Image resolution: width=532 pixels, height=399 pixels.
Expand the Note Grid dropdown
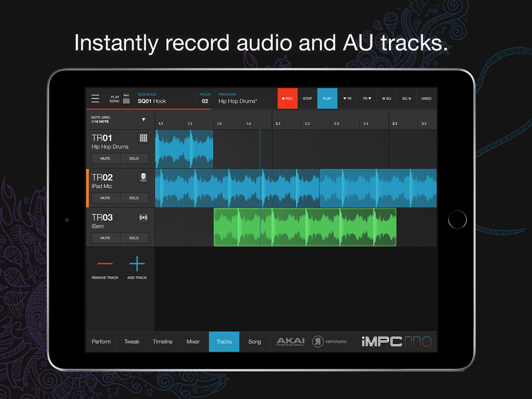tap(144, 119)
